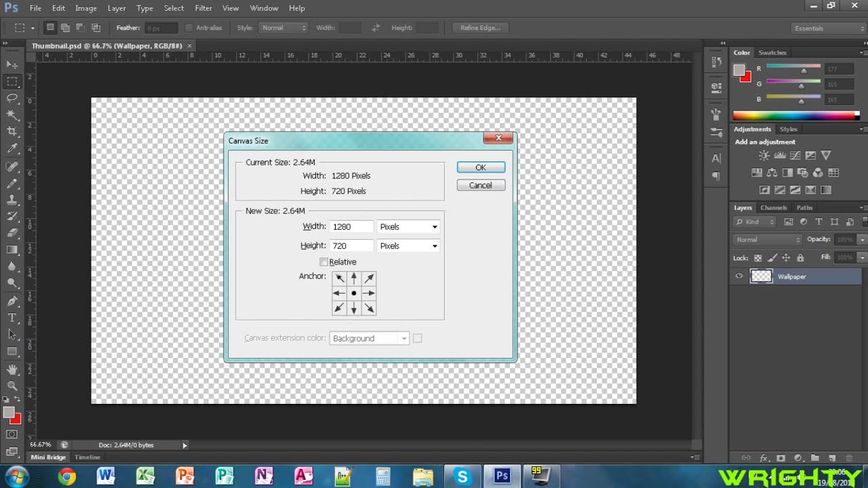Image resolution: width=868 pixels, height=488 pixels.
Task: Open Height units Pixels dropdown
Action: 408,246
